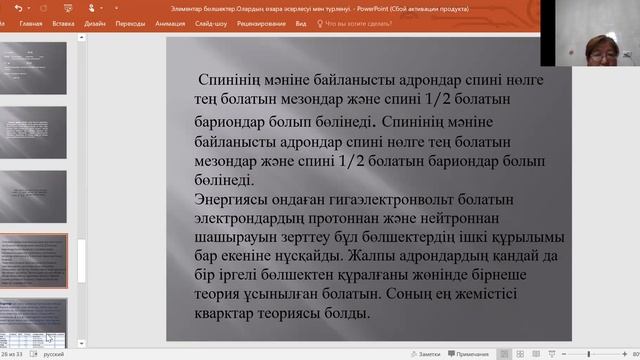Click the slide text 'кварктар теориясы болды.'
640x360 pixels.
[x=282, y=313]
